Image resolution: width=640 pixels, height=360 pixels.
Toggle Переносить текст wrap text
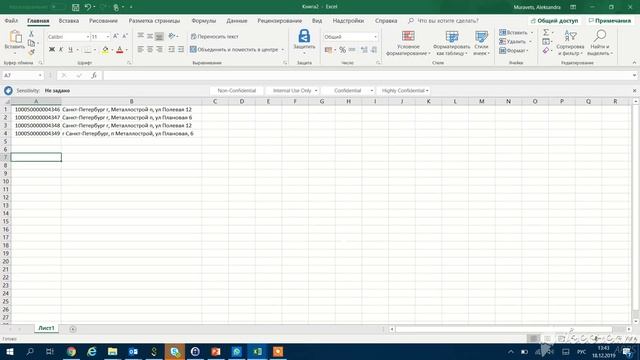(x=214, y=36)
